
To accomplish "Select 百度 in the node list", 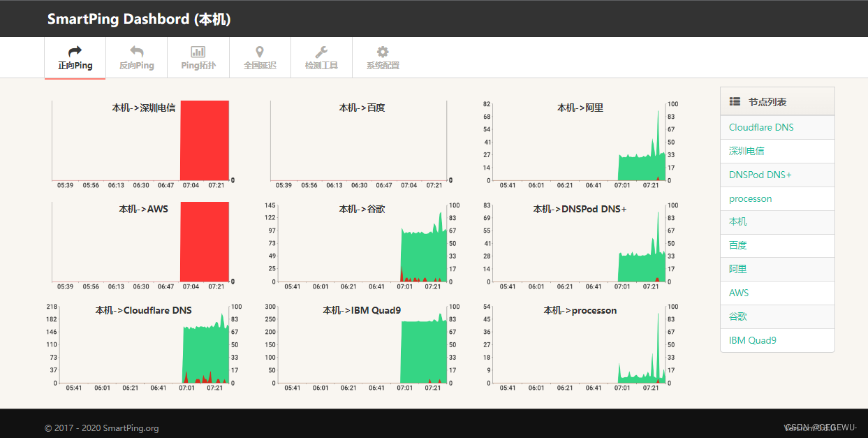I will click(777, 245).
